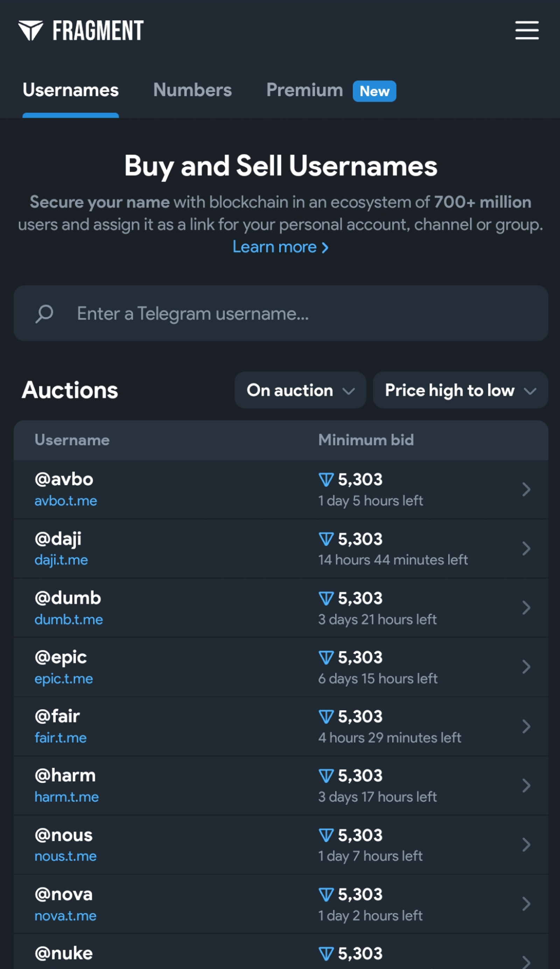
Task: Select the Usernames tab
Action: 71,90
